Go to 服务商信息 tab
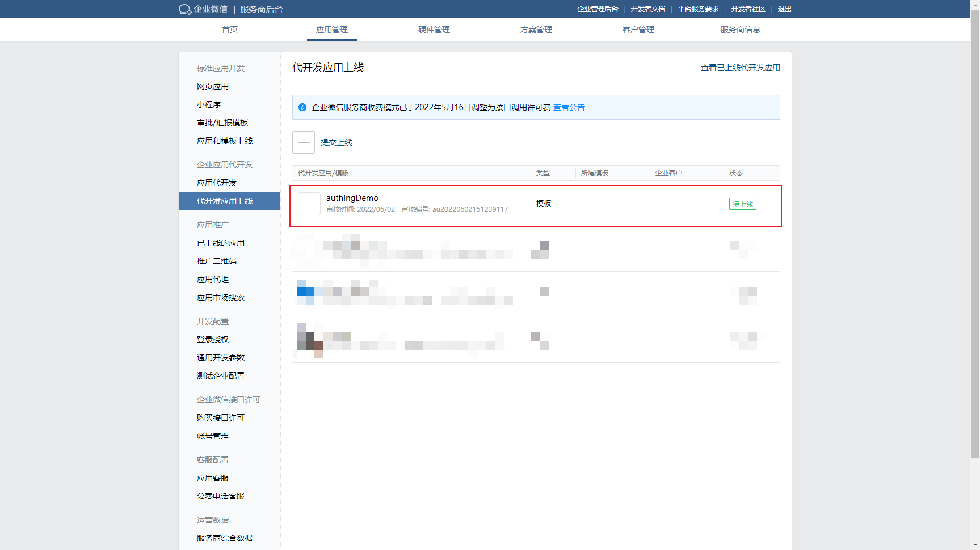Screen dimensions: 980x550 (740, 30)
